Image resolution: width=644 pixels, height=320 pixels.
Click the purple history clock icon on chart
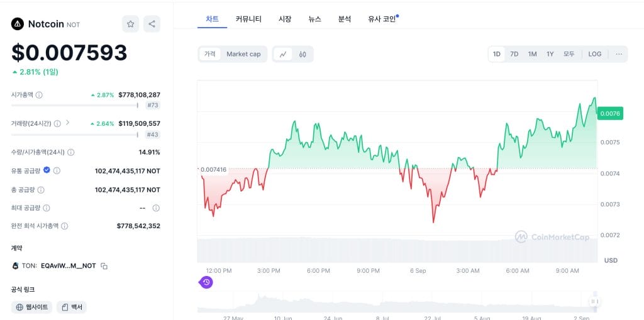206,282
